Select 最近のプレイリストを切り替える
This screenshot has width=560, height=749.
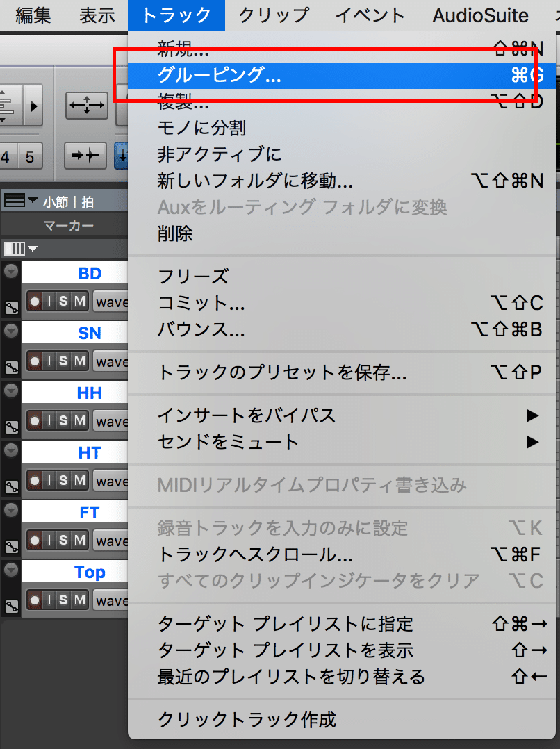click(x=343, y=677)
